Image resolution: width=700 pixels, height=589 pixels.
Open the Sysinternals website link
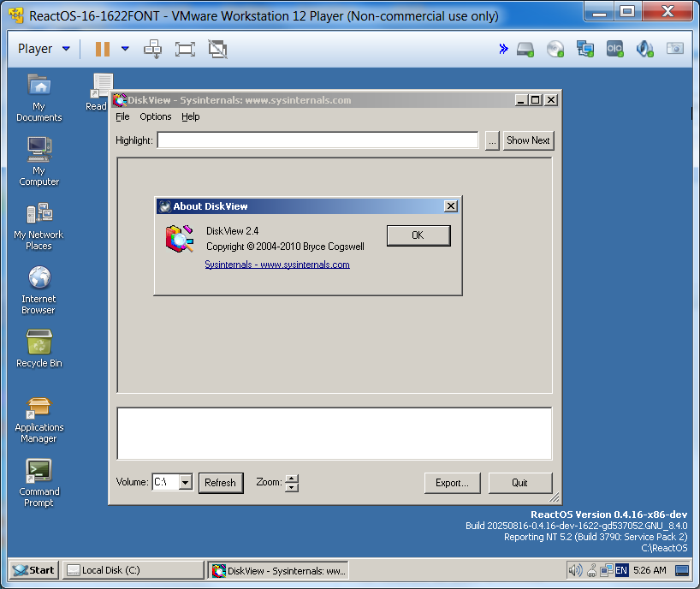tap(277, 265)
